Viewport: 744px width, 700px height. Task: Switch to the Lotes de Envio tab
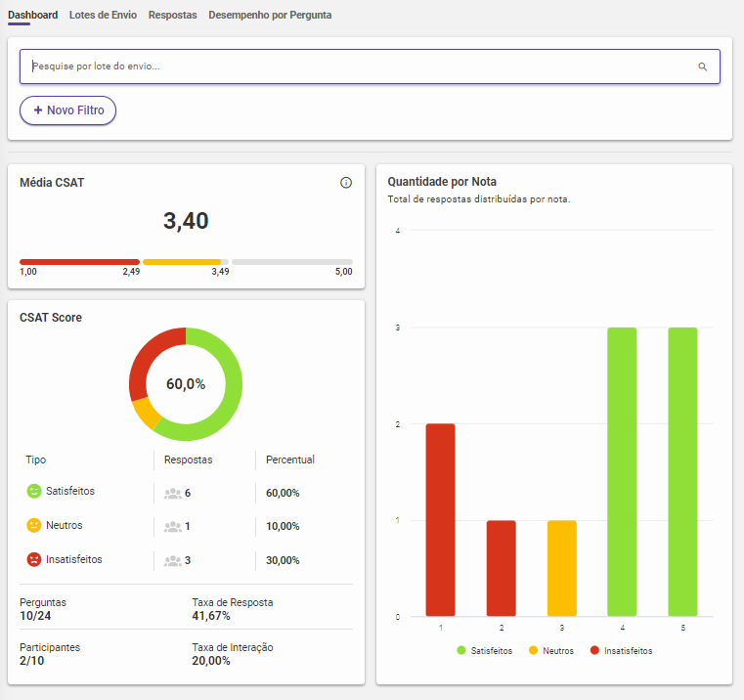point(103,16)
